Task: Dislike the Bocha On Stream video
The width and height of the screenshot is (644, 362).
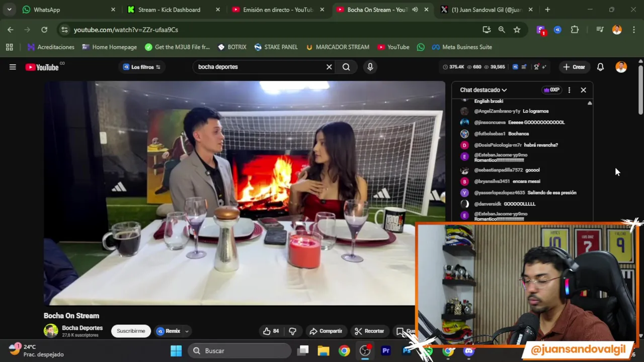Action: (292, 331)
